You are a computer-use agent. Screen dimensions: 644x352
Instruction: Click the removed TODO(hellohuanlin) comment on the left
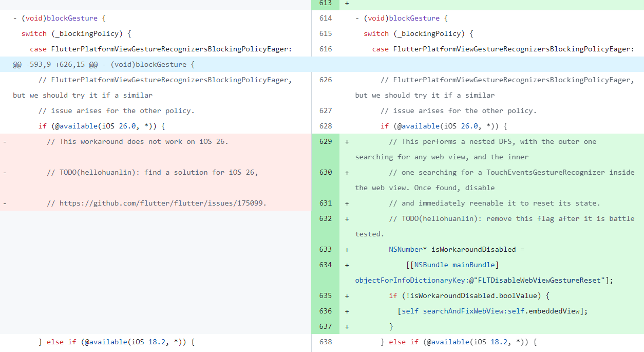(x=152, y=172)
